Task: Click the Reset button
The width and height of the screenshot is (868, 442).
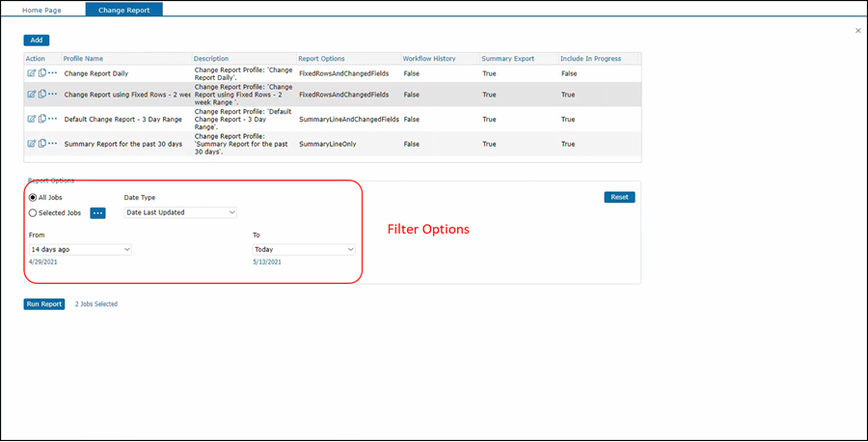Action: 619,197
